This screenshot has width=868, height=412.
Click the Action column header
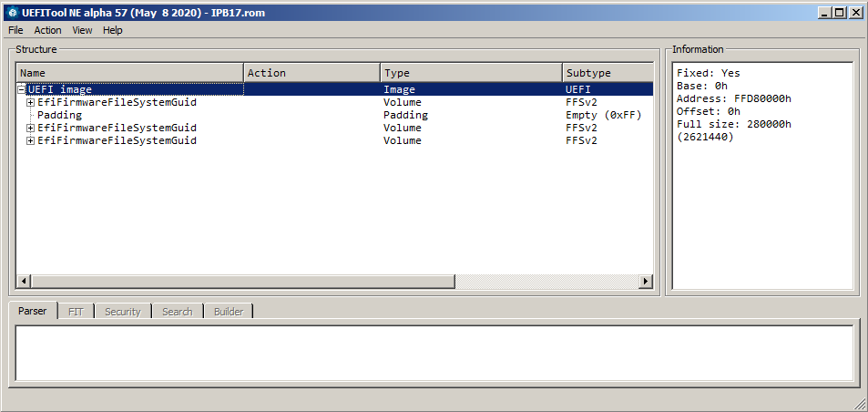click(312, 73)
